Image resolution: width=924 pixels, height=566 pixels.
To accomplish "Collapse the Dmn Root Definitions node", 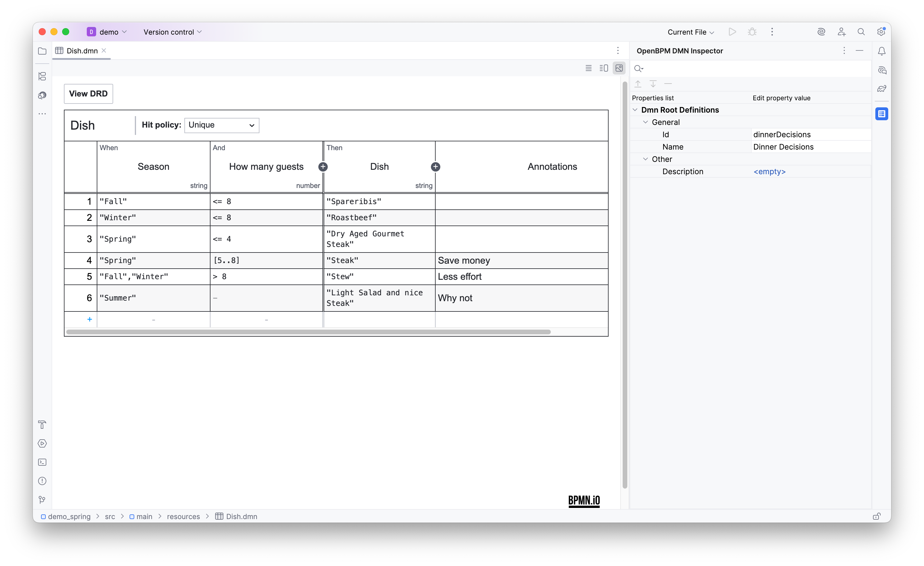I will [x=635, y=110].
